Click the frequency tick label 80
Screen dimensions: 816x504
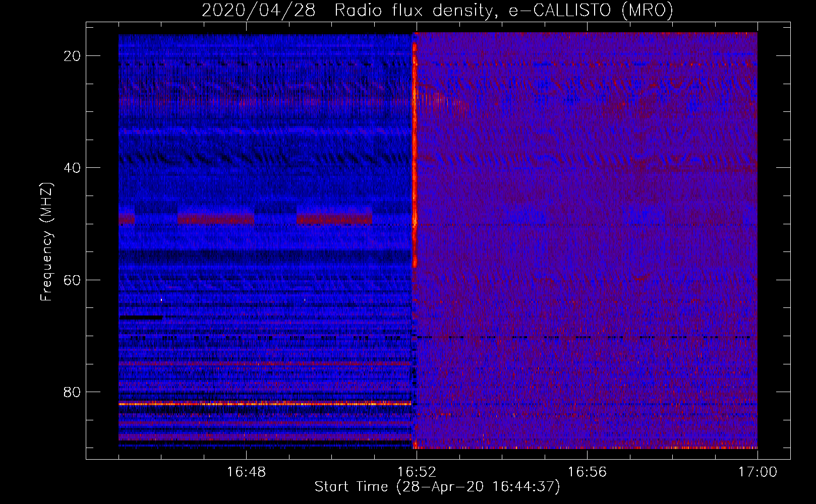coord(72,392)
